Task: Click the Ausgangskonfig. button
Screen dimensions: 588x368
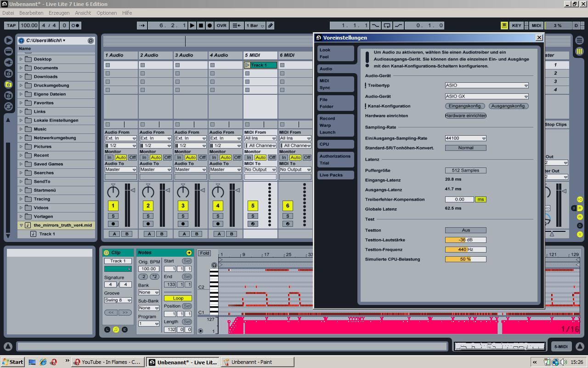Action: [x=508, y=106]
